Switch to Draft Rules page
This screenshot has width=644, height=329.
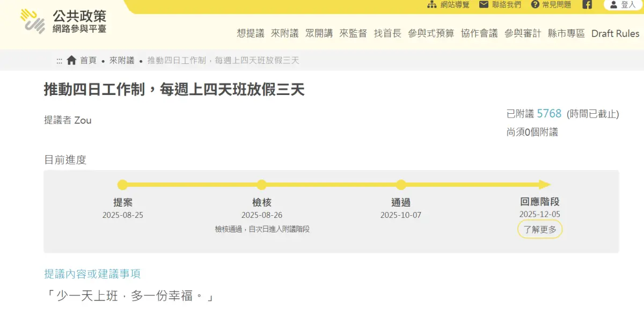[615, 33]
